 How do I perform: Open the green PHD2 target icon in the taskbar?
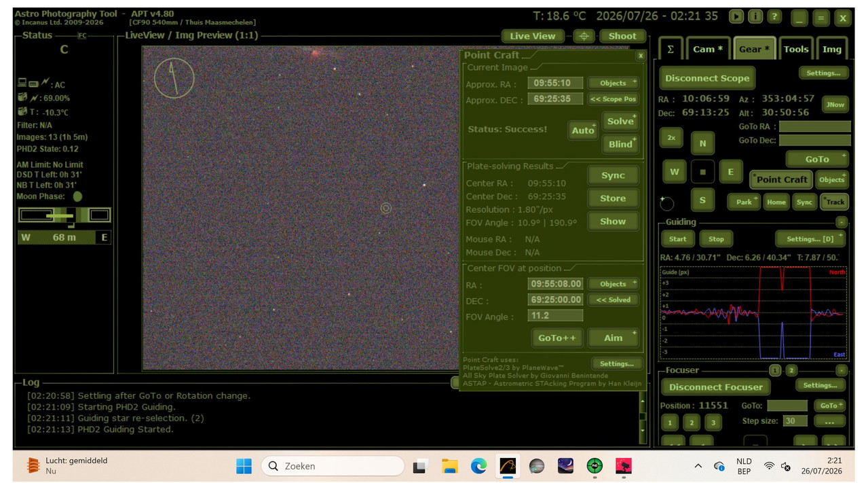[595, 466]
